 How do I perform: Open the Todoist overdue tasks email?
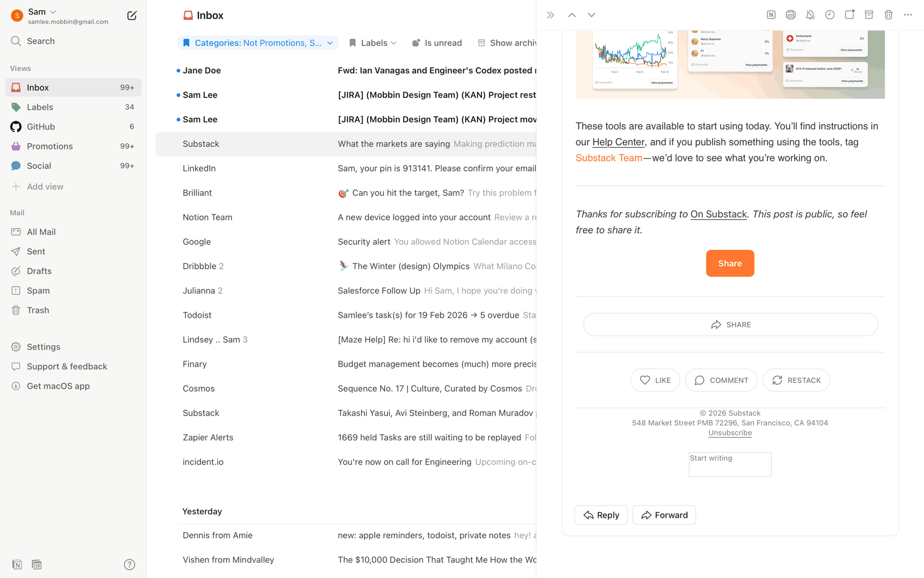346,315
